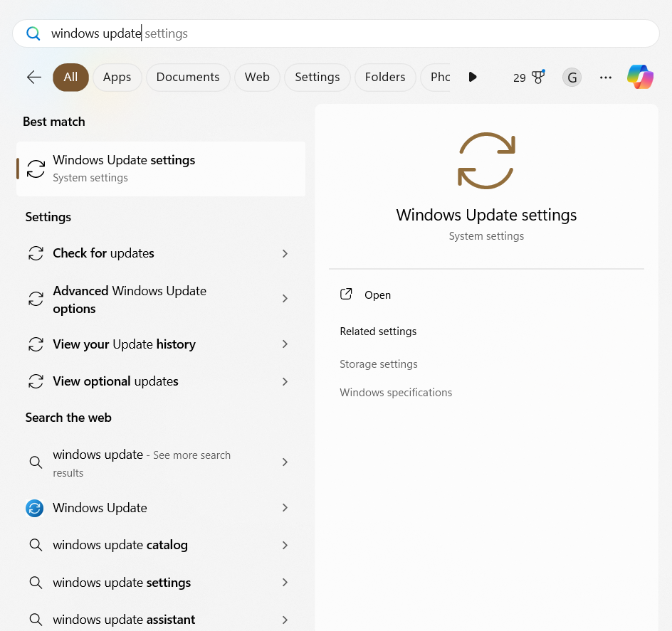Click the magnifier icon beside windows update settings suggestion
This screenshot has width=672, height=631.
(x=36, y=583)
